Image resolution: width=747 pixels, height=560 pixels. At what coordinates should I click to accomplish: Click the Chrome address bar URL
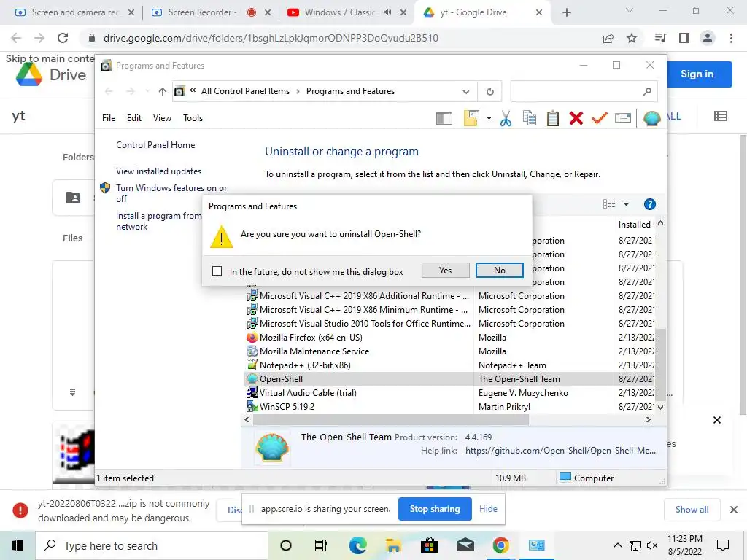[271, 38]
